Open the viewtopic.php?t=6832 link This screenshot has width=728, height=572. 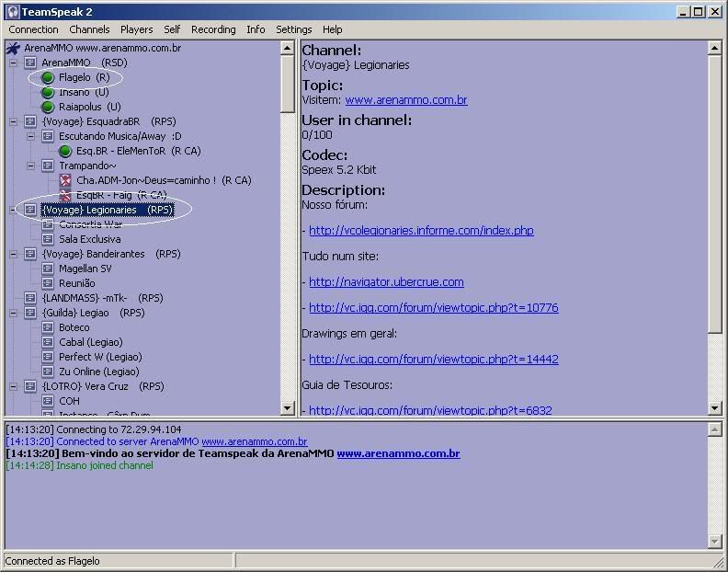coord(430,410)
